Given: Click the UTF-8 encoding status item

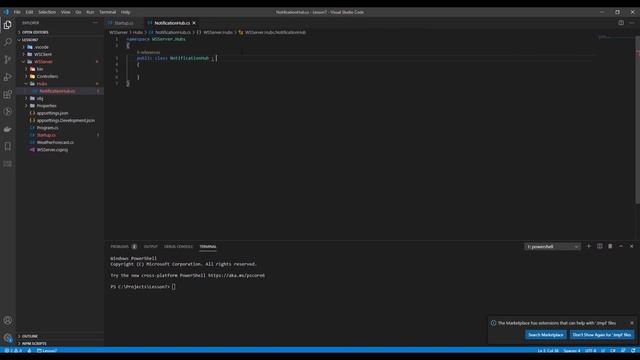Looking at the screenshot, I should 590,351.
